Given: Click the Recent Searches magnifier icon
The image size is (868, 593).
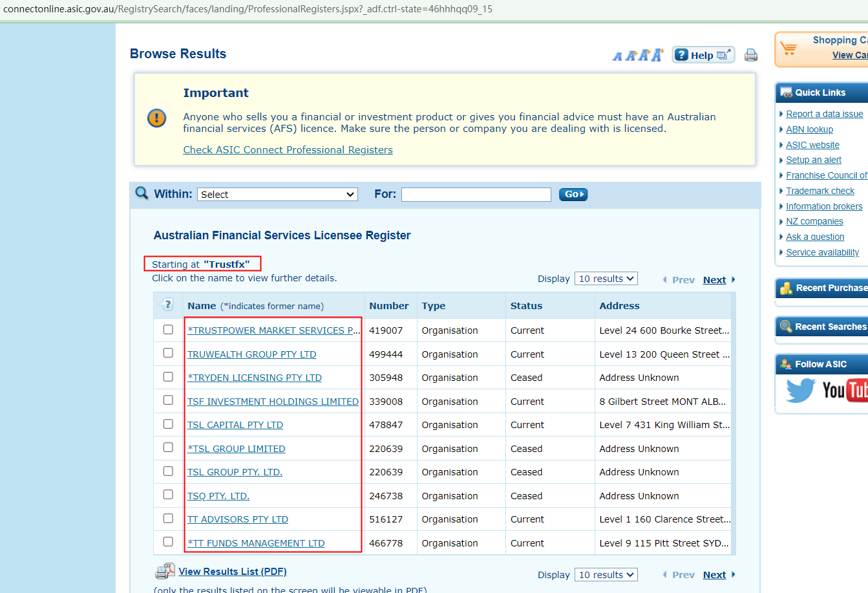Looking at the screenshot, I should (x=786, y=327).
